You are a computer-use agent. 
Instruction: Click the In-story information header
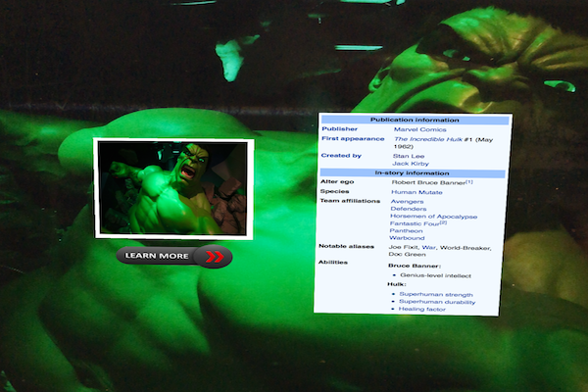(x=412, y=173)
